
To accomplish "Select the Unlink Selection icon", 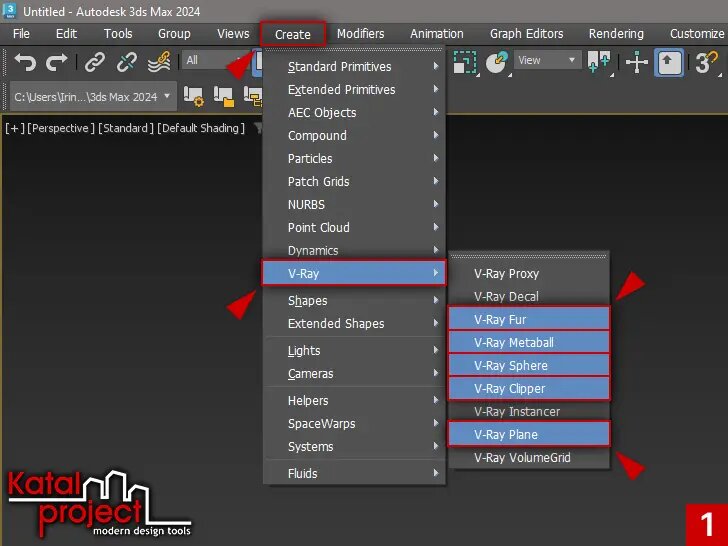I will coord(126,62).
